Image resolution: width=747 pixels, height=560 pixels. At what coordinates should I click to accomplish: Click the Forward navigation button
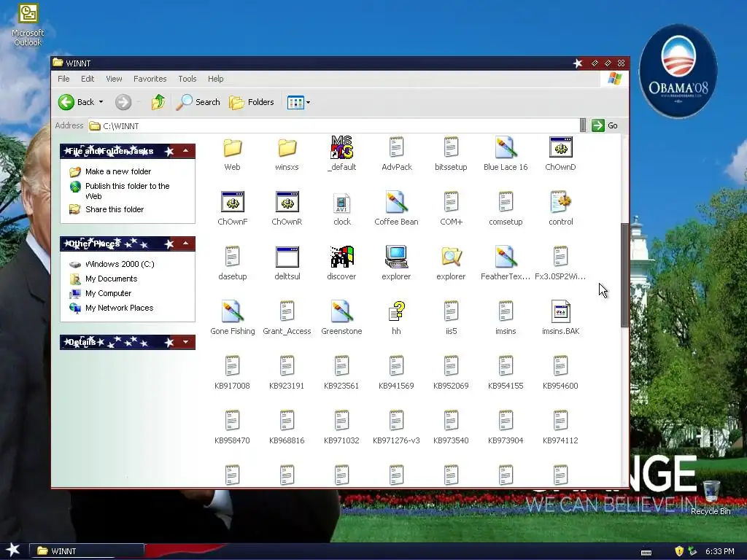tap(123, 102)
